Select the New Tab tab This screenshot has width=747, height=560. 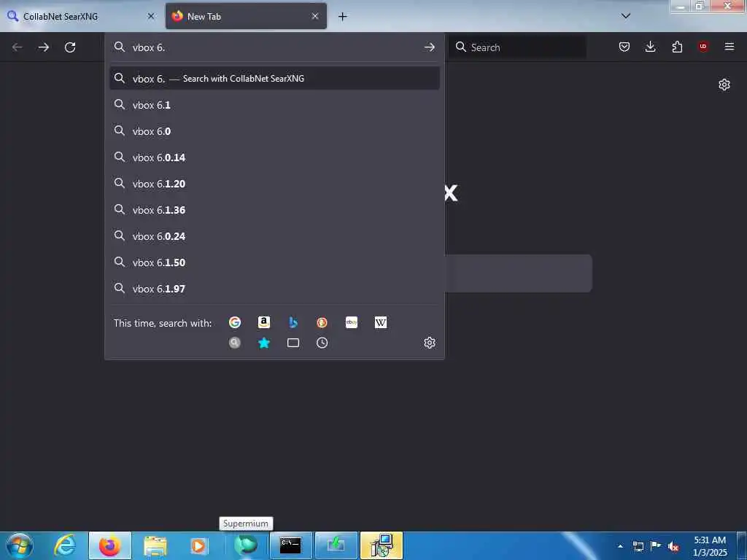click(246, 16)
